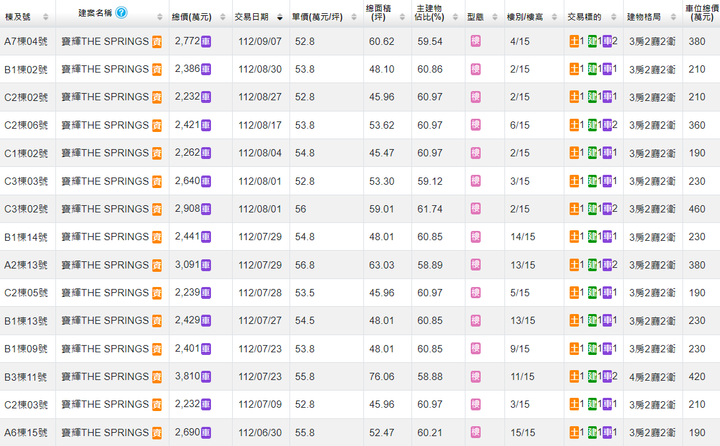Click pink 樓 type icon in A7棟04號 row
This screenshot has width=720, height=446.
476,41
